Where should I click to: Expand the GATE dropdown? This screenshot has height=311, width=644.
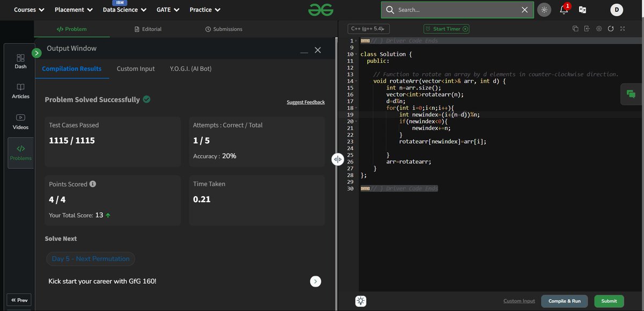168,10
